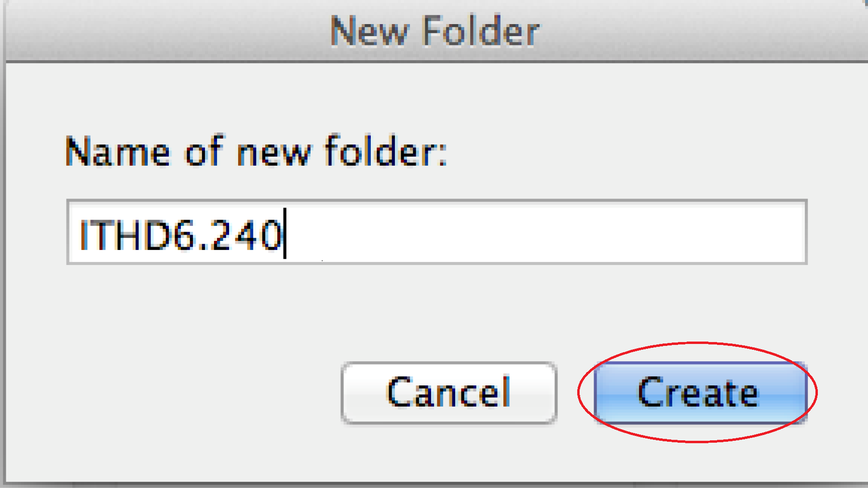Select the 'New Folder' title text

(x=434, y=31)
